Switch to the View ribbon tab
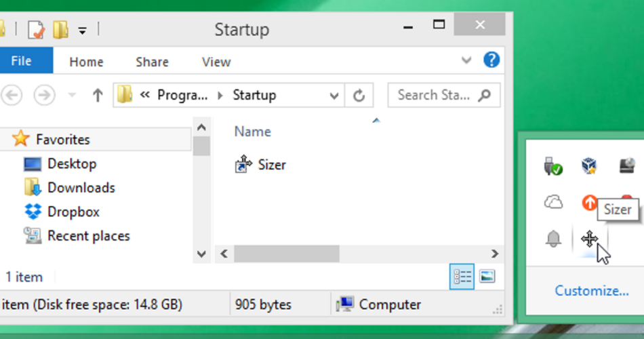Viewport: 644px width, 339px height. tap(216, 62)
